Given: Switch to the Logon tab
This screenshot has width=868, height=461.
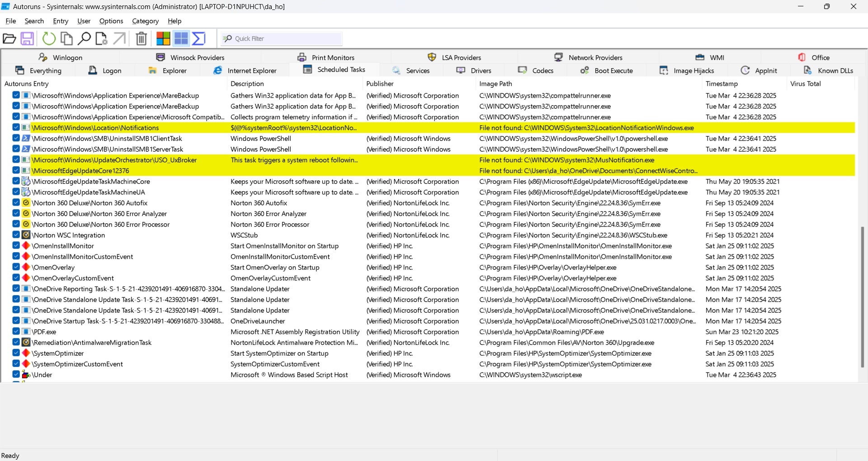Looking at the screenshot, I should coord(105,71).
